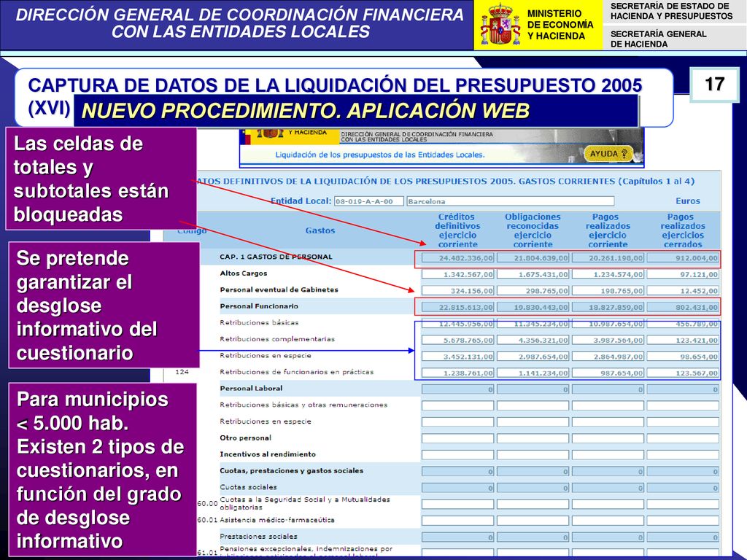Click the locked total cell 20.261.198,00

click(x=608, y=258)
